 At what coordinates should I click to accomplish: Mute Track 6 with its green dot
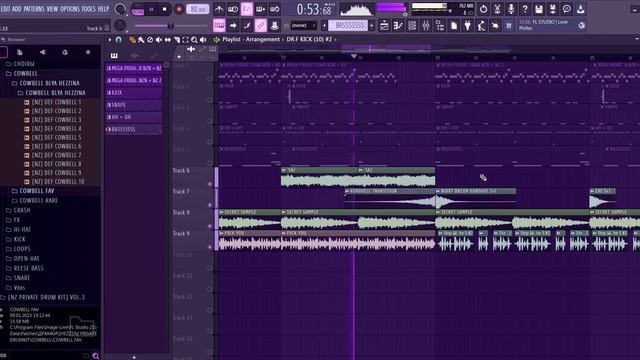210,184
